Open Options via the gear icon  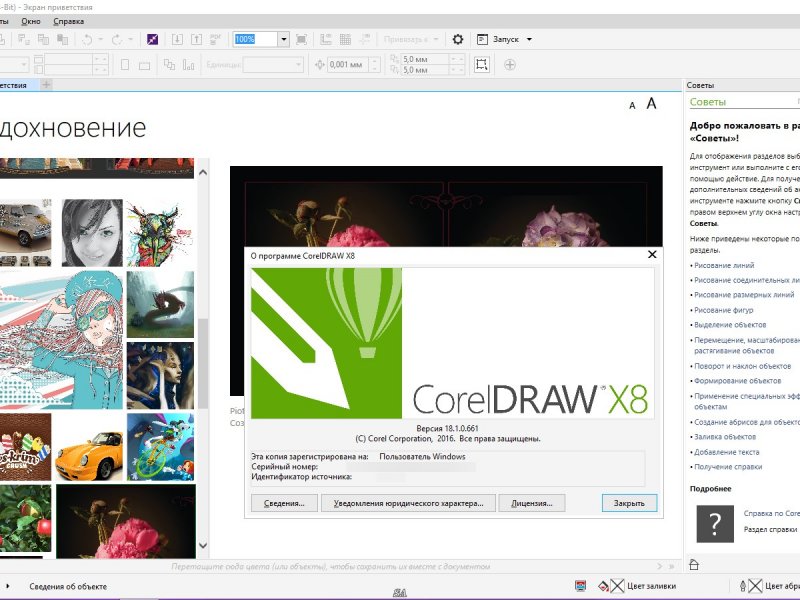pyautogui.click(x=458, y=39)
